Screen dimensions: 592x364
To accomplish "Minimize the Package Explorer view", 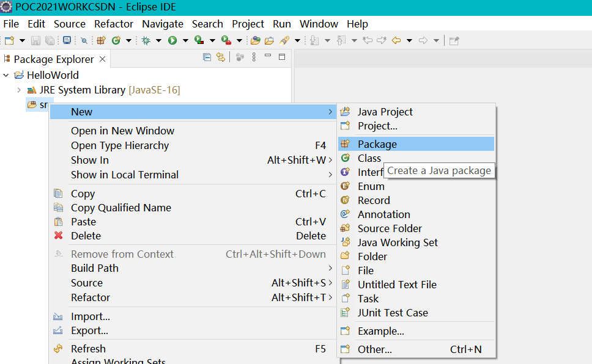I will tap(268, 56).
